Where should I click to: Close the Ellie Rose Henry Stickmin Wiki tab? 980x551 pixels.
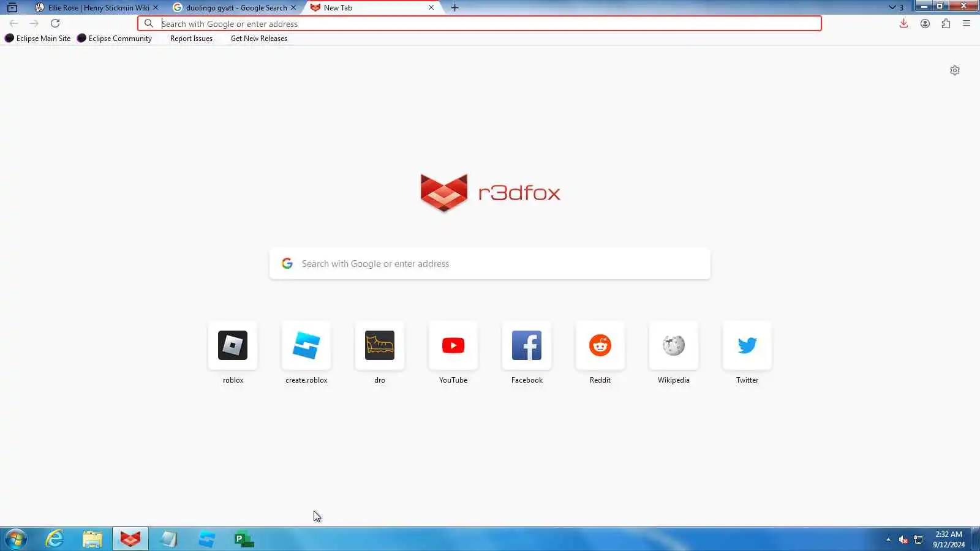point(155,8)
